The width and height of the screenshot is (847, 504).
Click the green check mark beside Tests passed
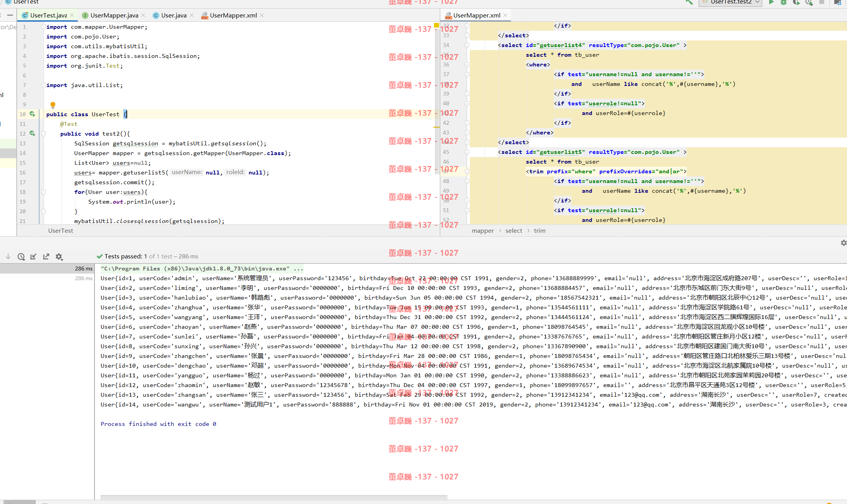(x=100, y=256)
